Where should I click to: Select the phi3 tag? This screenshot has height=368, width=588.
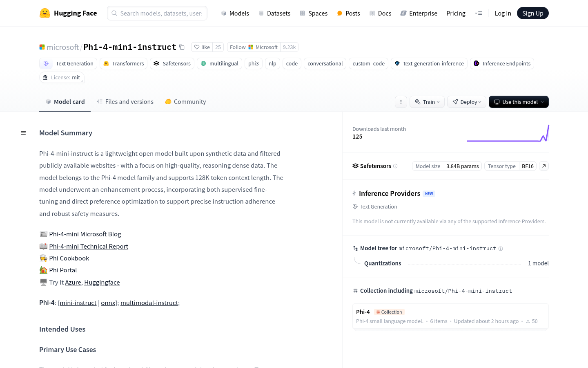[x=254, y=63]
